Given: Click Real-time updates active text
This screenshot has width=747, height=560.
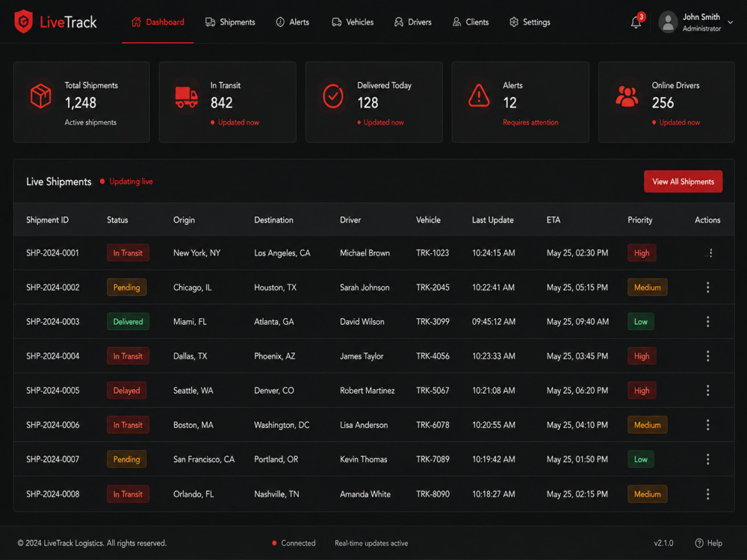Looking at the screenshot, I should (371, 543).
